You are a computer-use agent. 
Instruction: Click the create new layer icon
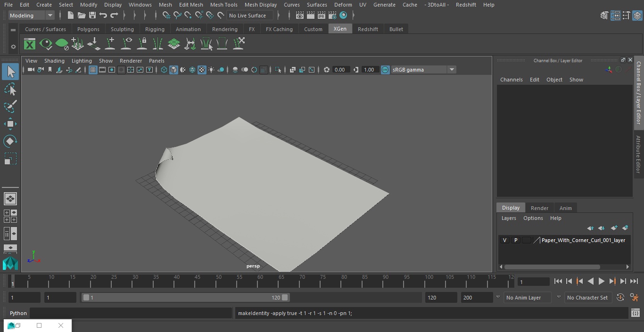coord(614,228)
